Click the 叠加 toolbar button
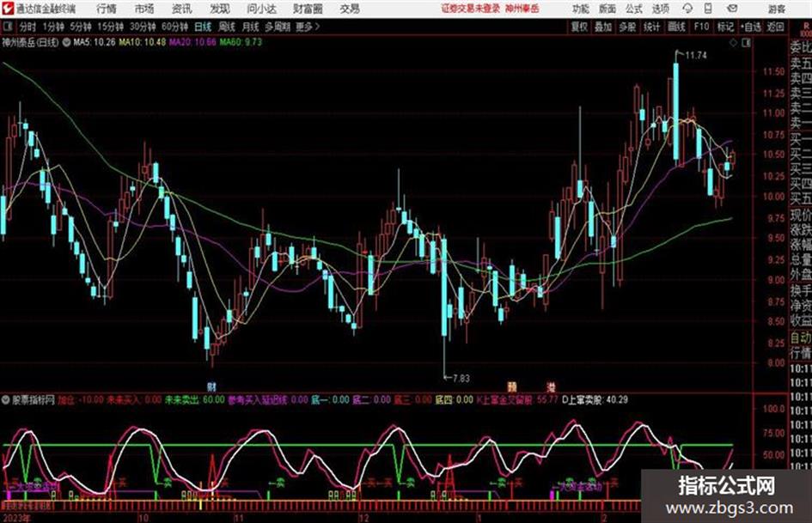The height and width of the screenshot is (523, 812). (x=603, y=27)
